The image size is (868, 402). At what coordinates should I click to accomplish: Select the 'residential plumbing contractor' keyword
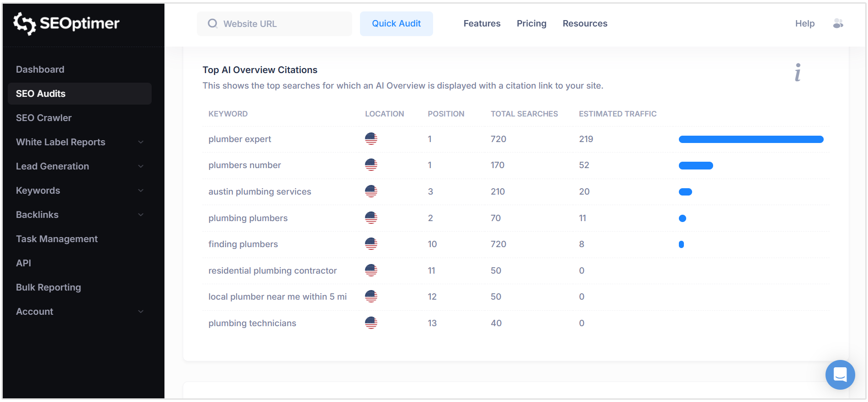273,270
